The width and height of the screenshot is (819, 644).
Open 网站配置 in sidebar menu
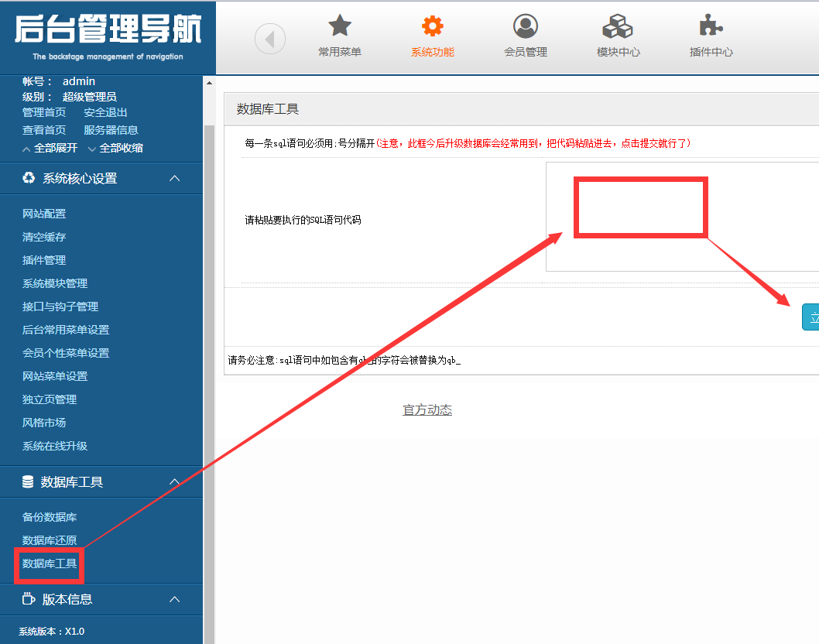point(44,214)
